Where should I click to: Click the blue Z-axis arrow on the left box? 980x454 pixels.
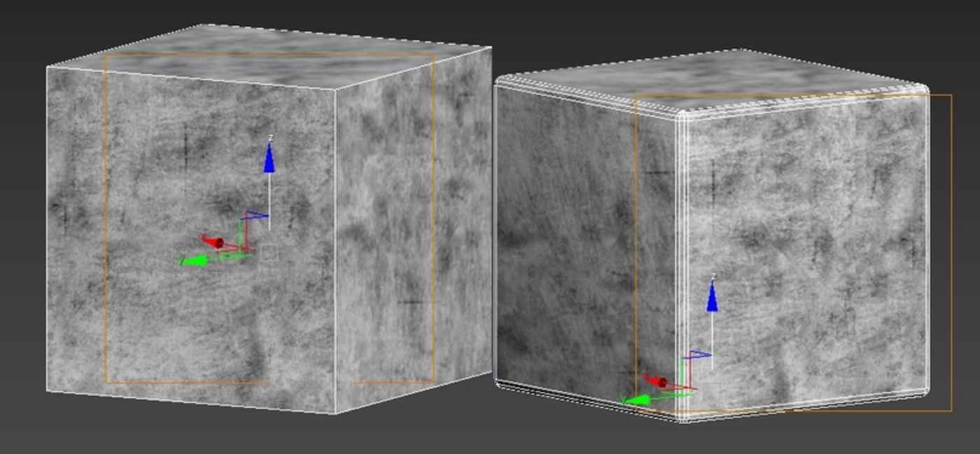point(269,157)
